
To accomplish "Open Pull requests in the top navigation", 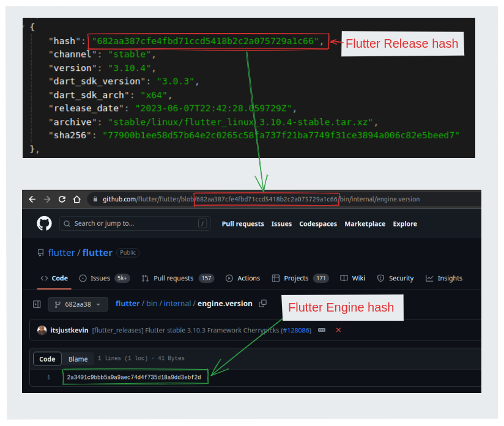I will tap(243, 223).
